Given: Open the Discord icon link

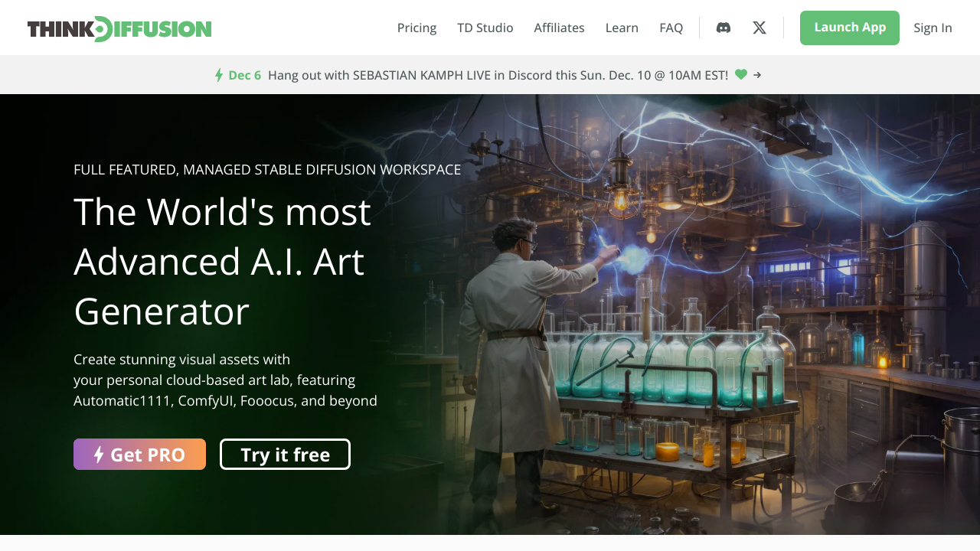Looking at the screenshot, I should 723,28.
